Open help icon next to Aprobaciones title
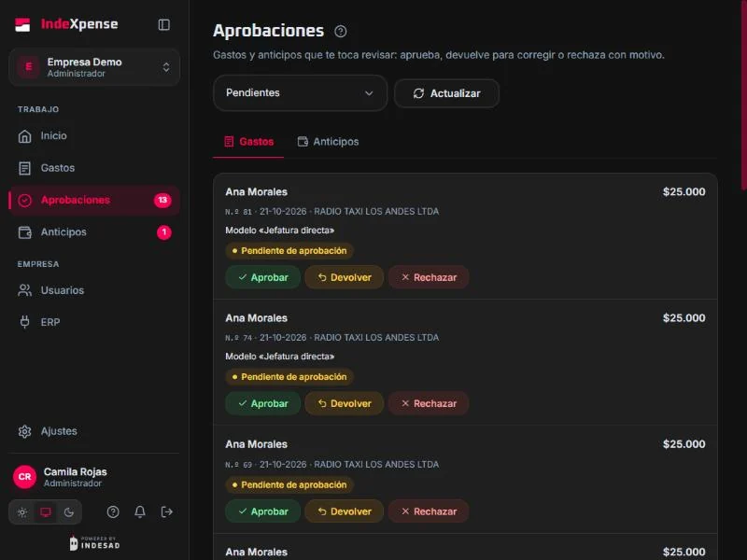The image size is (747, 560). click(x=340, y=32)
